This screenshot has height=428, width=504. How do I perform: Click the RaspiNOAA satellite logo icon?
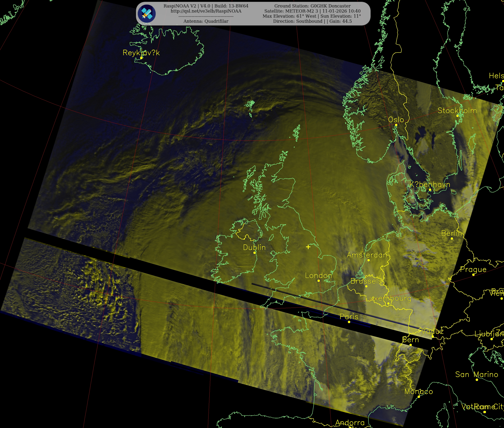(x=147, y=14)
